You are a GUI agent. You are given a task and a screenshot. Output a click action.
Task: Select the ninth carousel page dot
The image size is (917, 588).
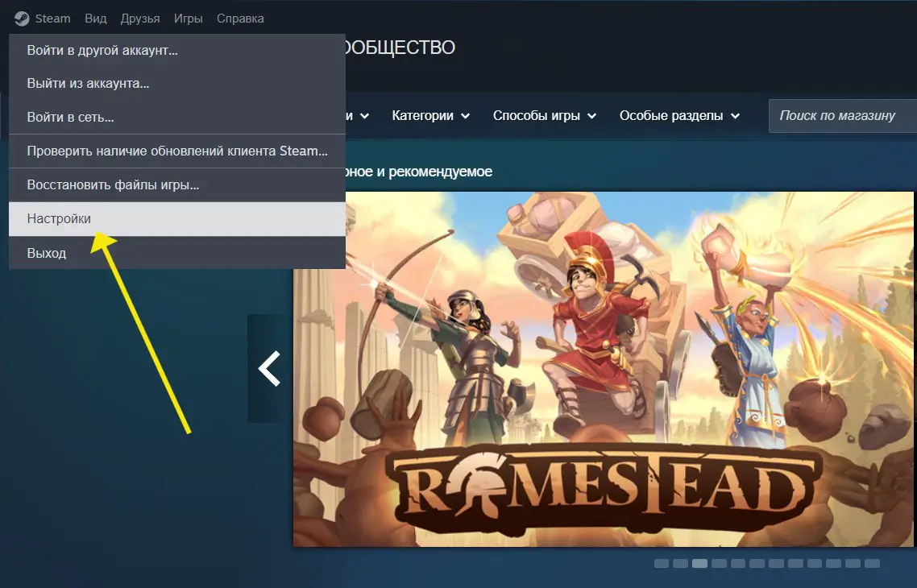click(x=815, y=564)
